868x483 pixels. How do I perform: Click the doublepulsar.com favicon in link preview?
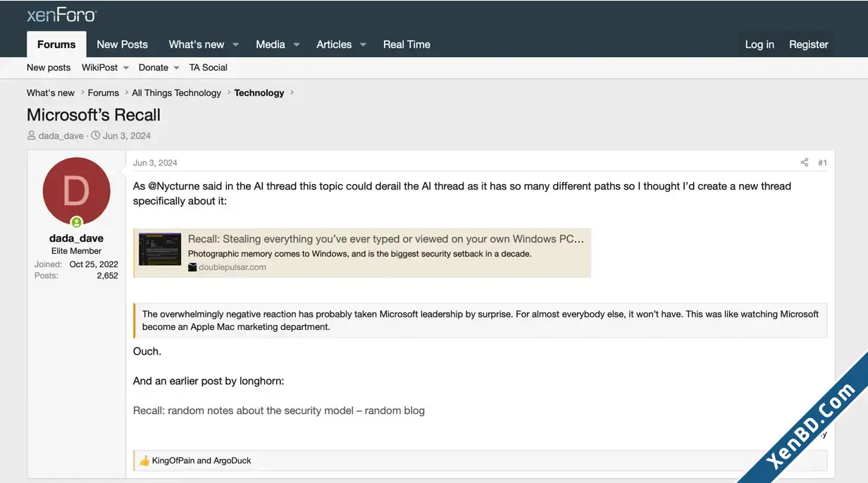tap(192, 267)
